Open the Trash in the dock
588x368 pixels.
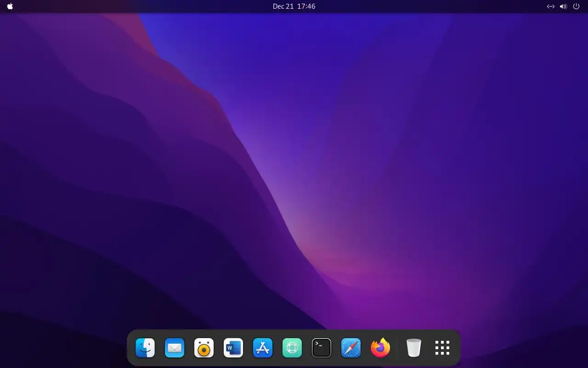pos(414,348)
